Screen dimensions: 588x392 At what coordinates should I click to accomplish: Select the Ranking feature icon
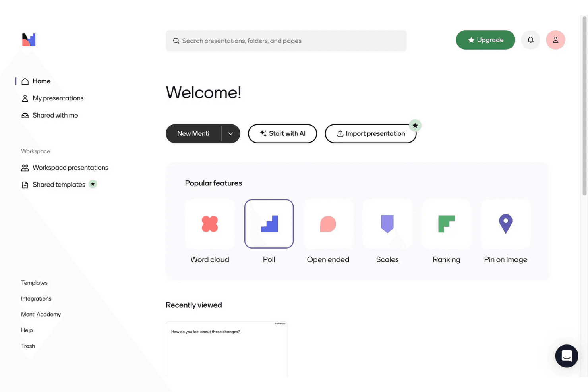click(447, 224)
